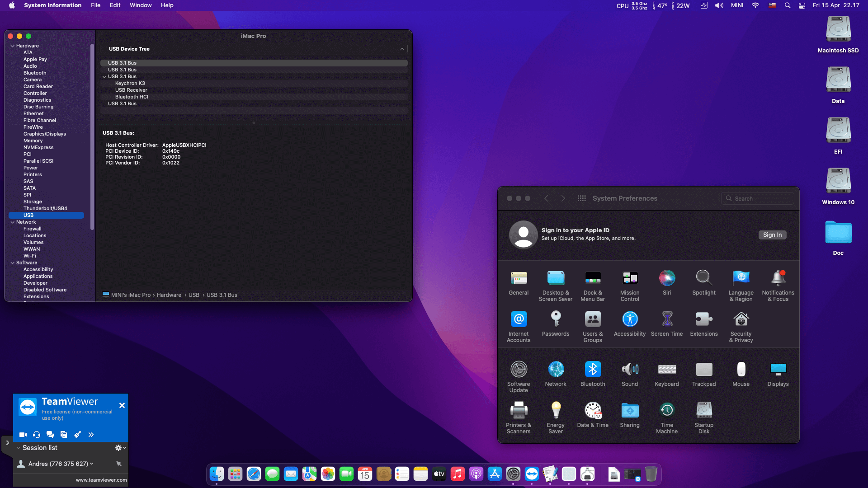Click TeamViewer chat icon

pyautogui.click(x=50, y=435)
